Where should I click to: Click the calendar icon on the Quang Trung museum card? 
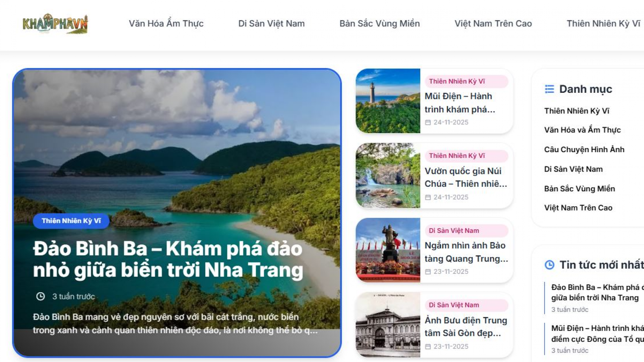pyautogui.click(x=428, y=271)
